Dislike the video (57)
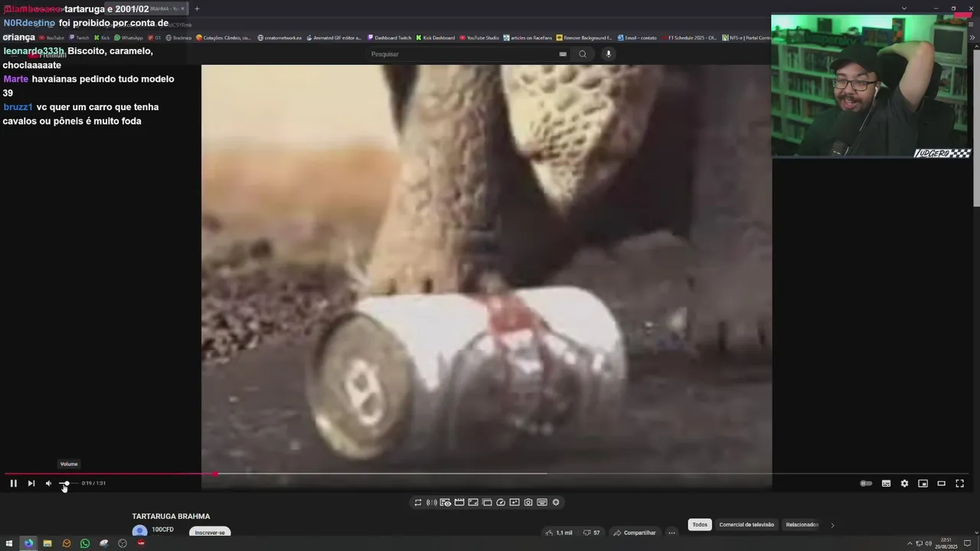Screen dimensions: 980x551 [x=590, y=533]
